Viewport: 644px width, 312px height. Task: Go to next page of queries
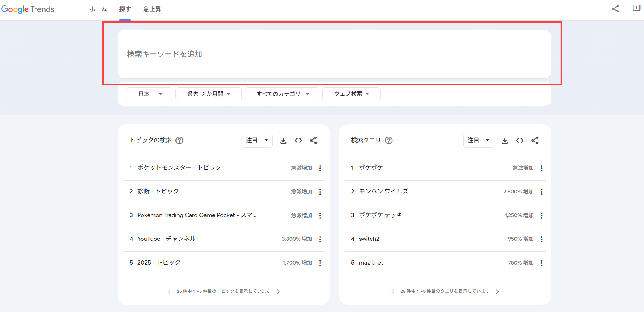pyautogui.click(x=497, y=292)
